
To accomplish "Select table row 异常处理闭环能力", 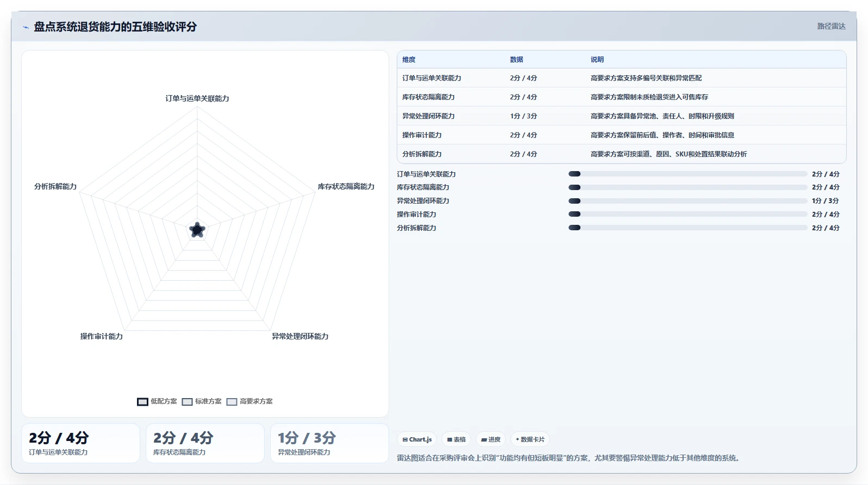I will (x=622, y=116).
